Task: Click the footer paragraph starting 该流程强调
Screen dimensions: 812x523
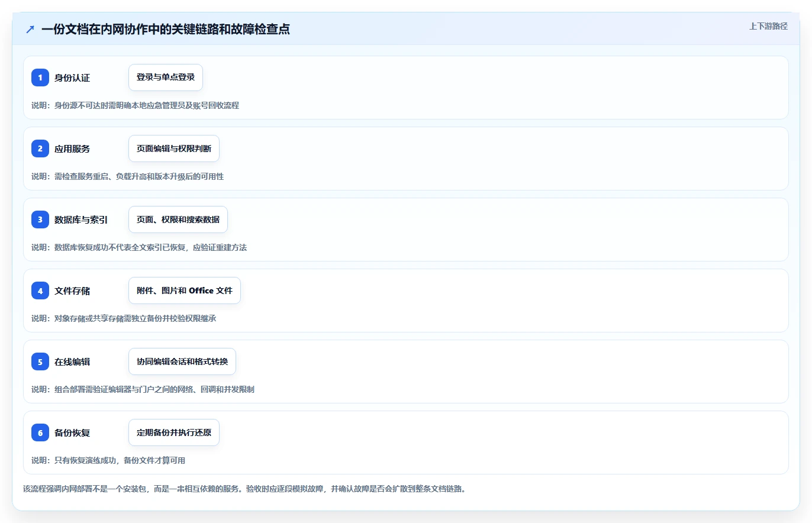Action: pos(244,489)
